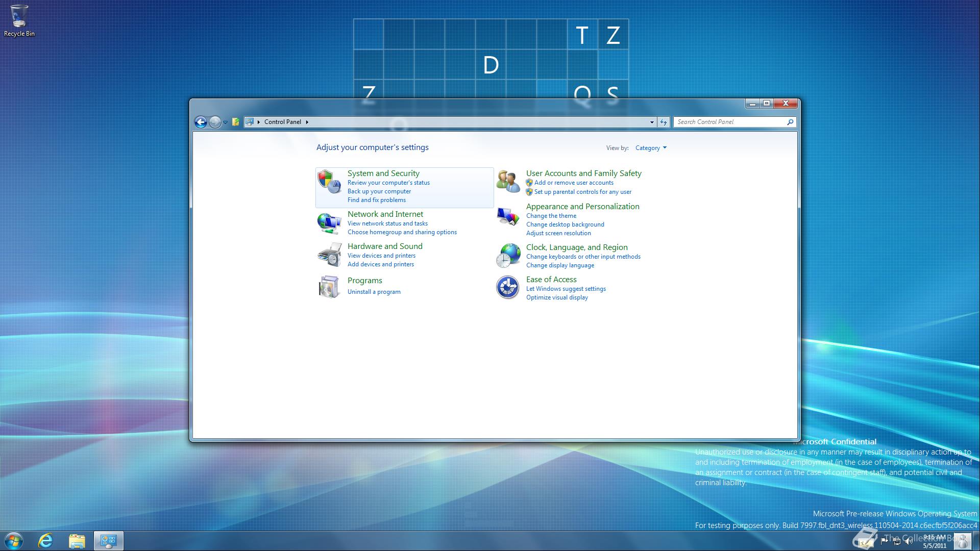Open the Appearance and Personalization monitor icon
This screenshot has width=980, height=551.
click(508, 217)
